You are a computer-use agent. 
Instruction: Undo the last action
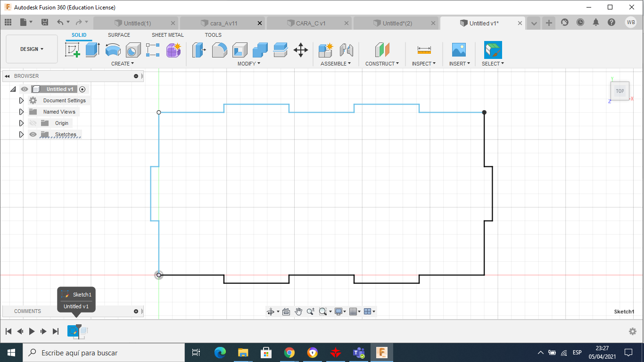click(60, 22)
